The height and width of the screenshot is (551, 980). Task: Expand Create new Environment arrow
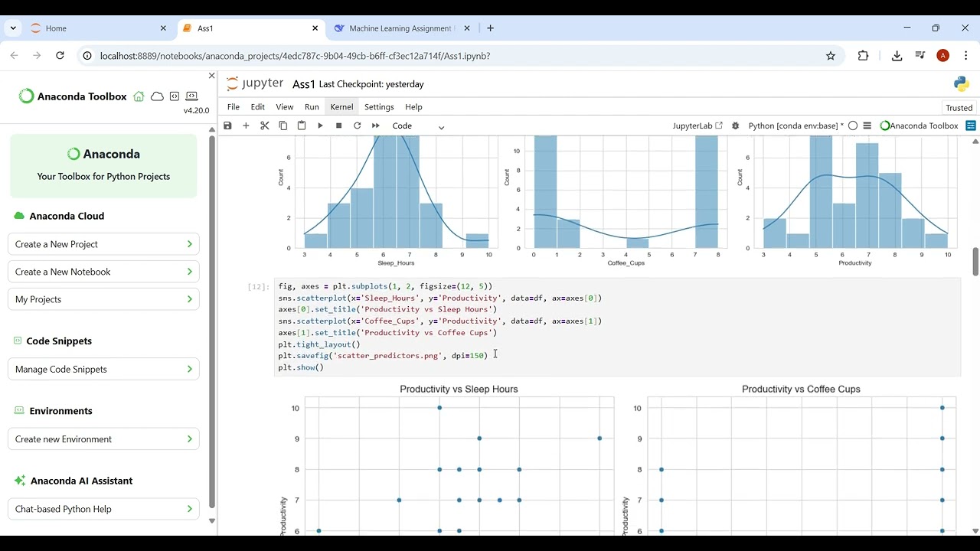click(x=190, y=439)
